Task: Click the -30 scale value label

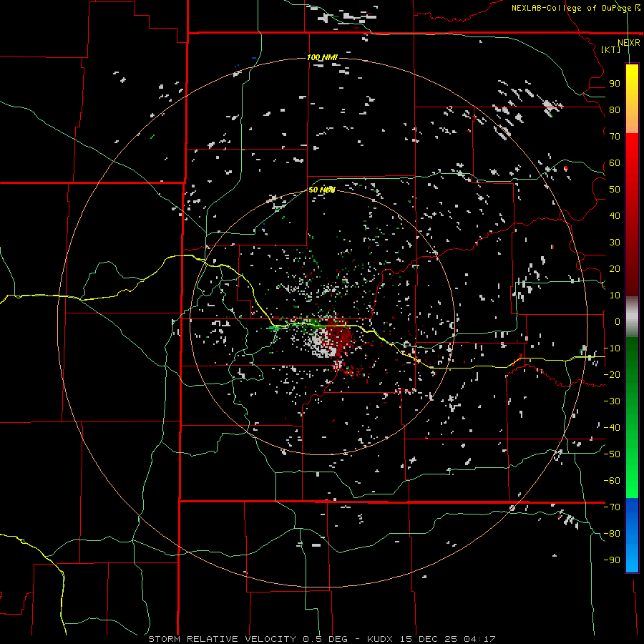Action: pos(612,401)
